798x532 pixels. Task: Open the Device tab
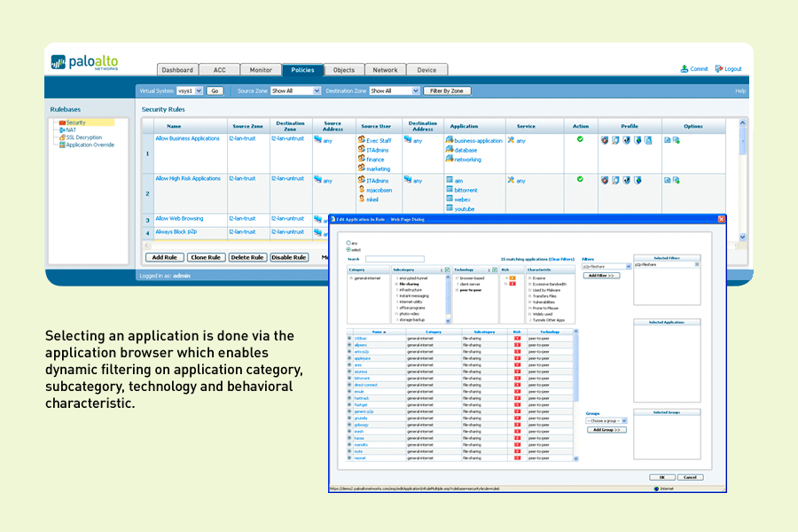pos(426,70)
